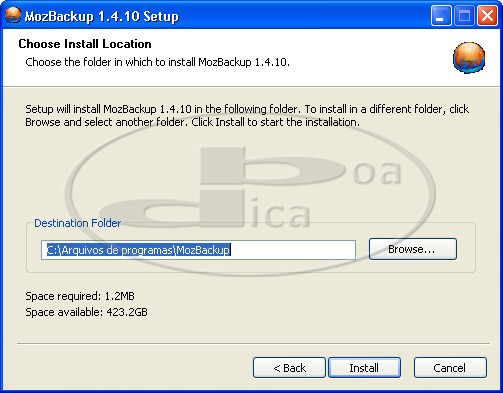Image resolution: width=503 pixels, height=393 pixels.
Task: Click the MozBackup globe logo in the header
Action: point(469,58)
